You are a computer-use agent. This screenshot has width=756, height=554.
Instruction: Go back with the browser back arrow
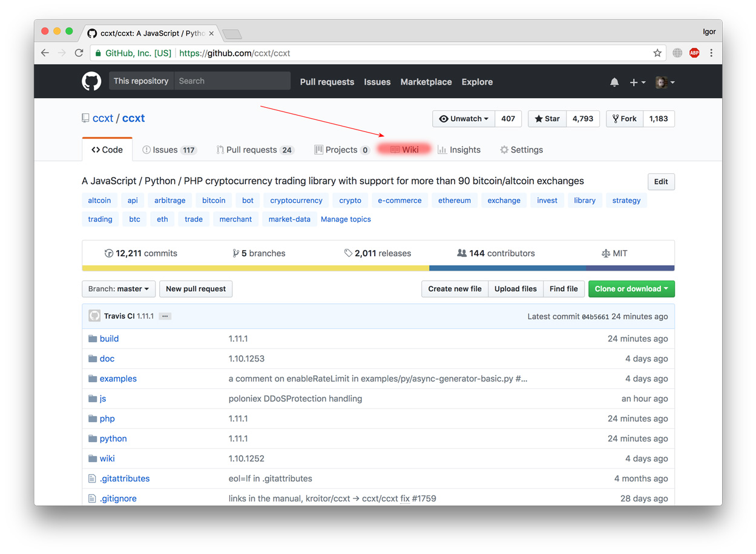point(45,53)
